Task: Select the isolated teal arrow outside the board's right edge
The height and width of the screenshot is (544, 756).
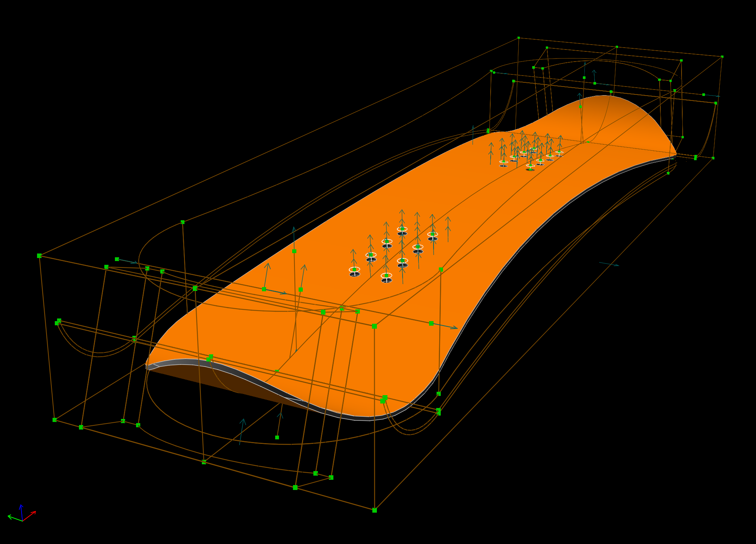Action: (609, 264)
